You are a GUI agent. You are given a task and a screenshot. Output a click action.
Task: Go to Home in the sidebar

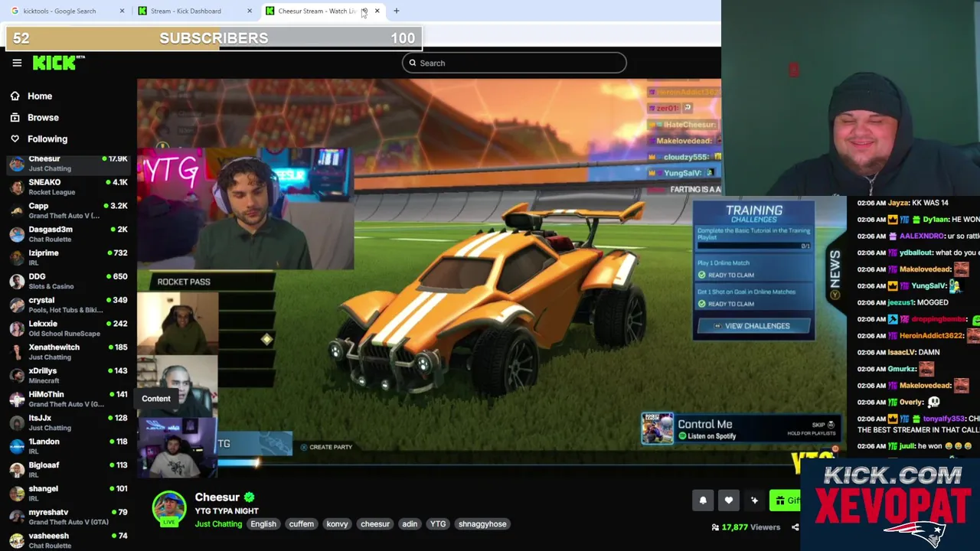coord(40,96)
